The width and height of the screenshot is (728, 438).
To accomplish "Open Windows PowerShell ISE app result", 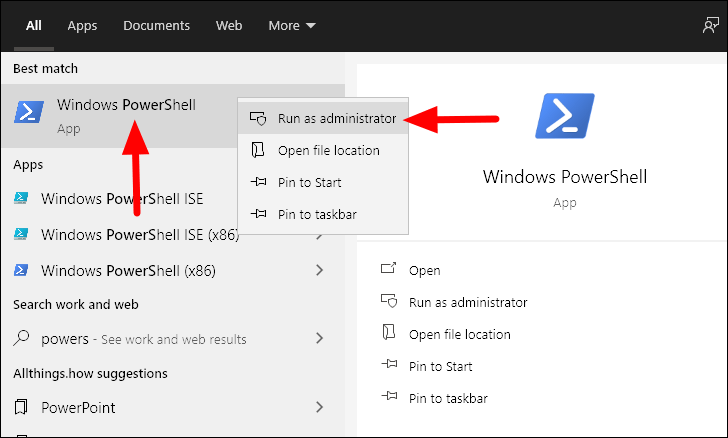I will (x=120, y=199).
